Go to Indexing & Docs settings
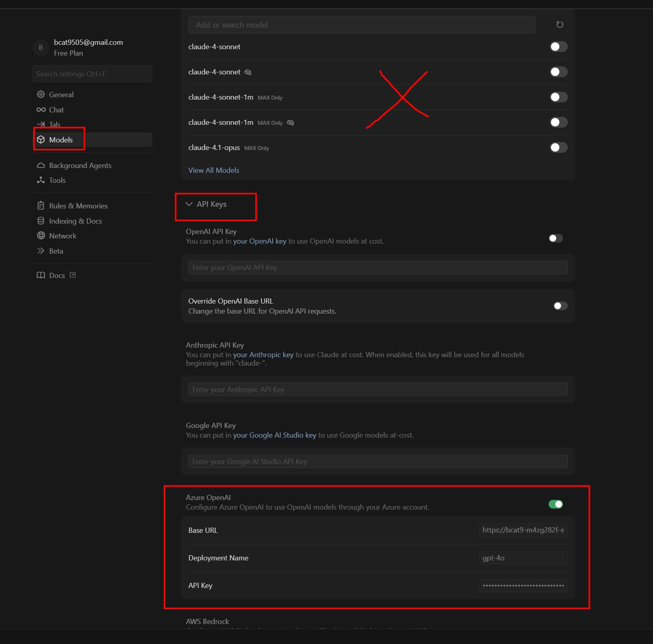 click(x=92, y=221)
